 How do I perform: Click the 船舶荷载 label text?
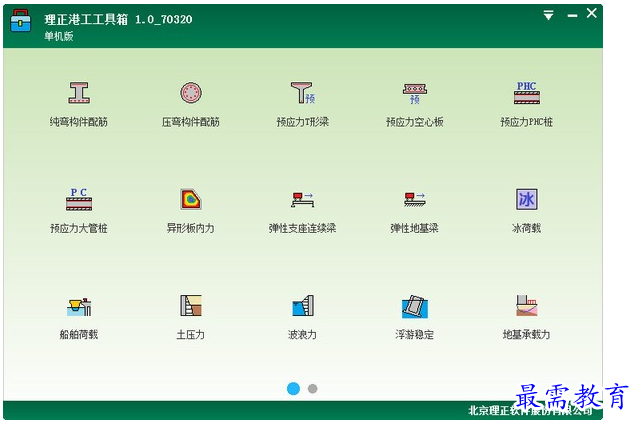pos(79,335)
